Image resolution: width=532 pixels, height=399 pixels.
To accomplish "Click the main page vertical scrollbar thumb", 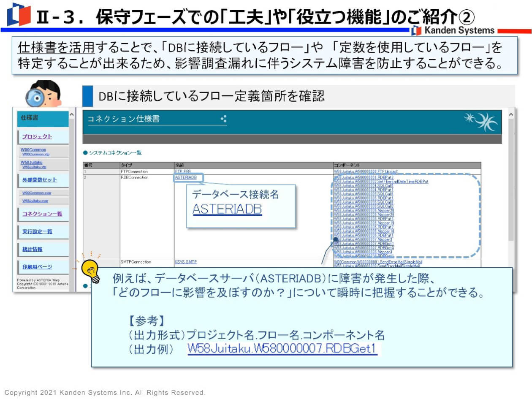I will pos(511,179).
